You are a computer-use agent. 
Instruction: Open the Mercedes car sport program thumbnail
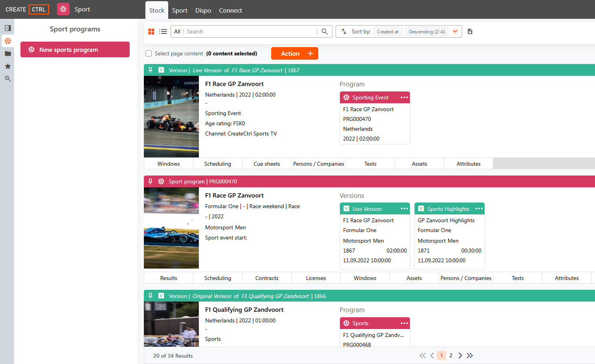click(171, 228)
